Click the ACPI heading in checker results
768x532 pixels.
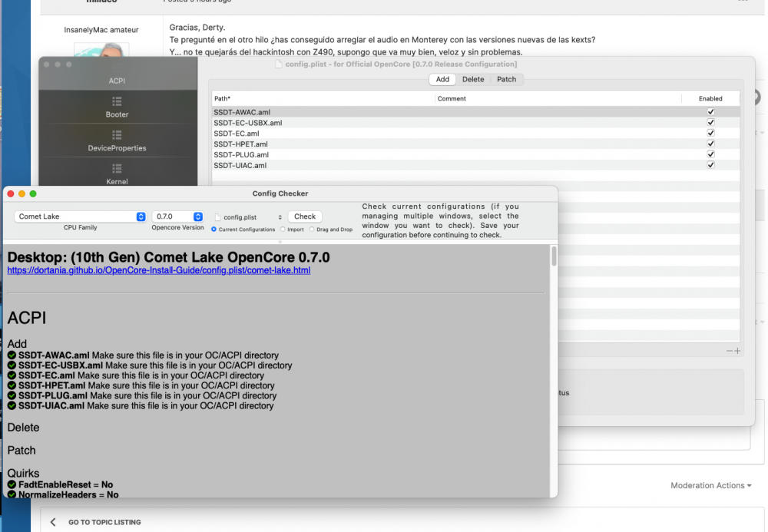point(27,318)
